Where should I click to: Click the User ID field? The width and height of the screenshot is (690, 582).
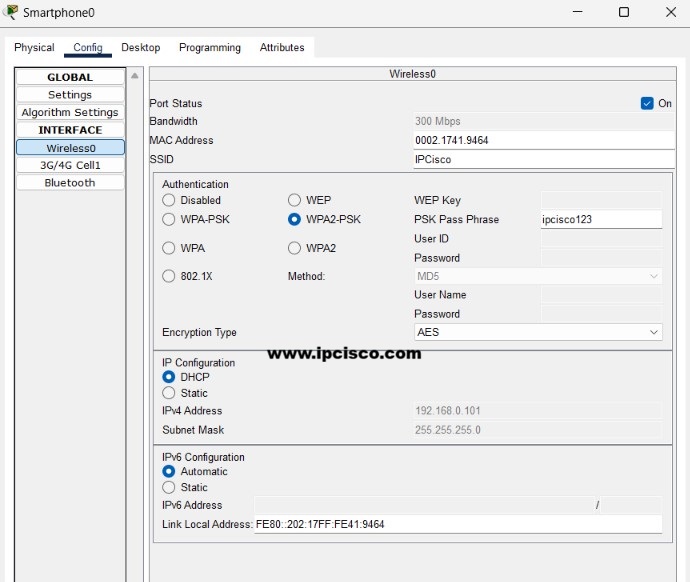point(601,239)
